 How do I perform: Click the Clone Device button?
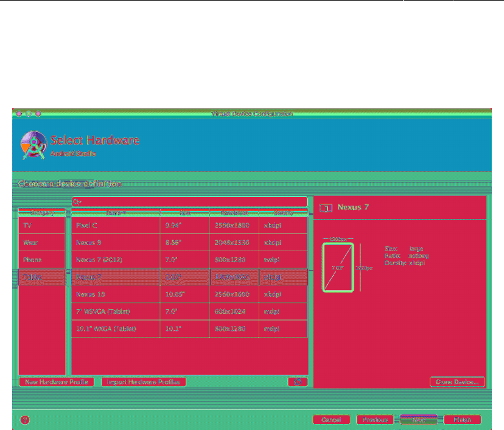pos(457,382)
